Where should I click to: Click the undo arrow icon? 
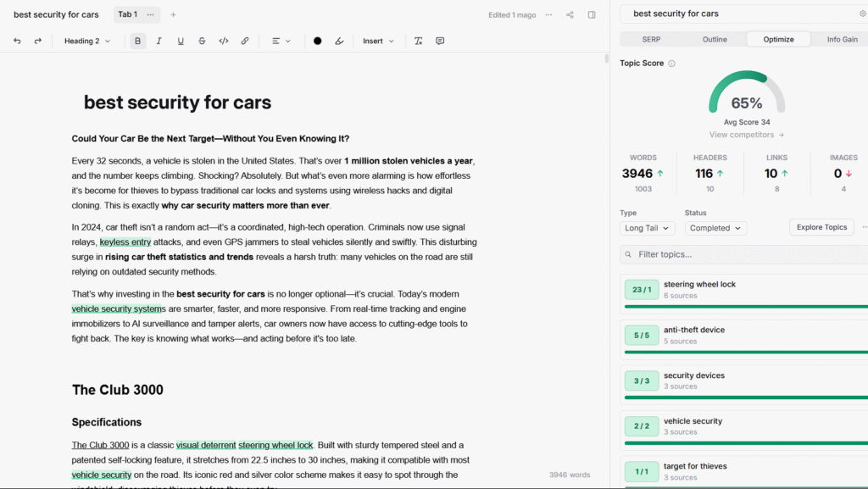tap(17, 41)
